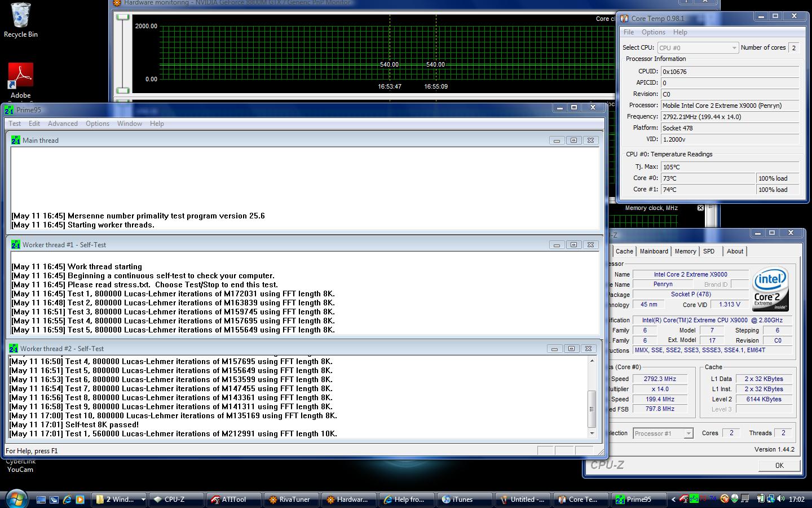Click the green Prime95 tray icon
Screen dimensions: 812x508
tap(694, 499)
